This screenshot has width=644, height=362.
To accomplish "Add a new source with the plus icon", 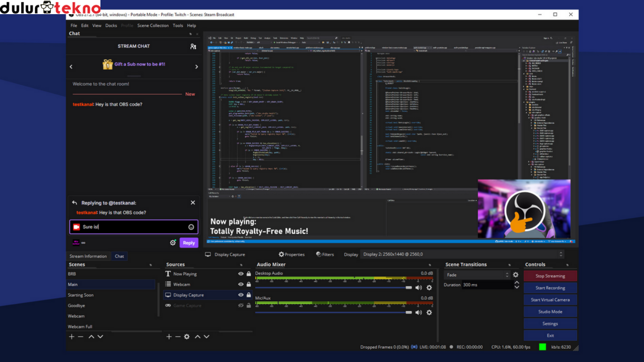I will pos(169,337).
